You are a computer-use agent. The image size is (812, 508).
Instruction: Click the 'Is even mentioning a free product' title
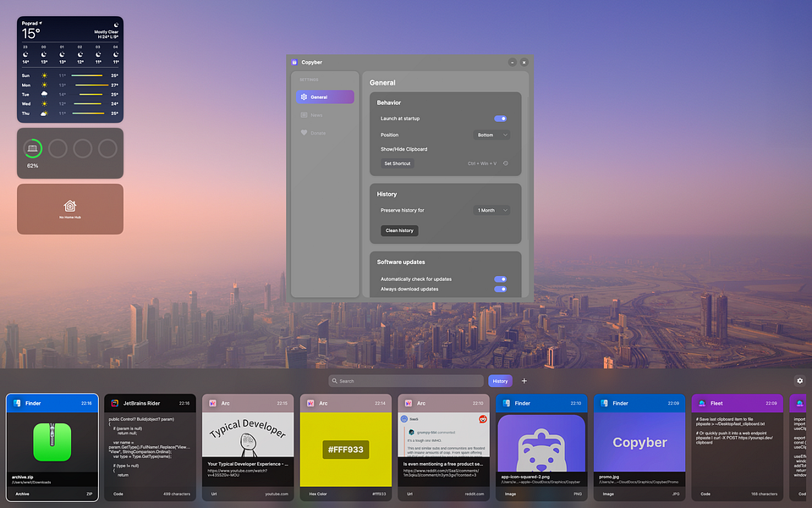442,464
